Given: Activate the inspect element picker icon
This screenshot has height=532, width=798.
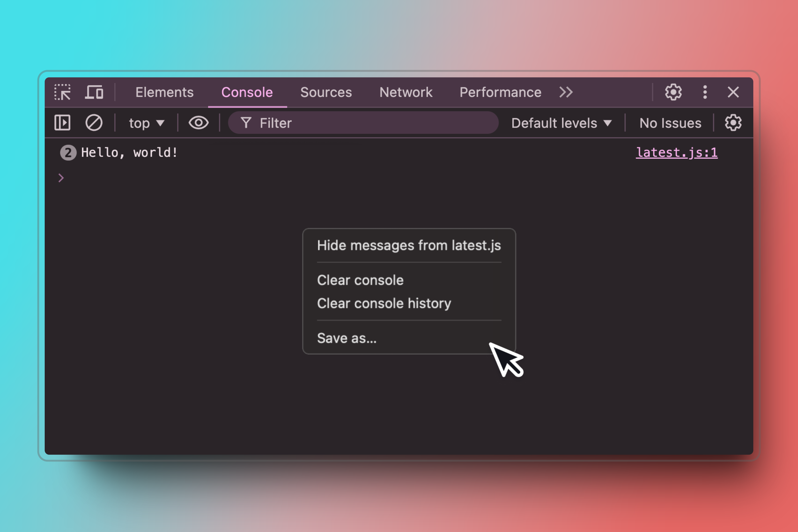Looking at the screenshot, I should click(62, 92).
